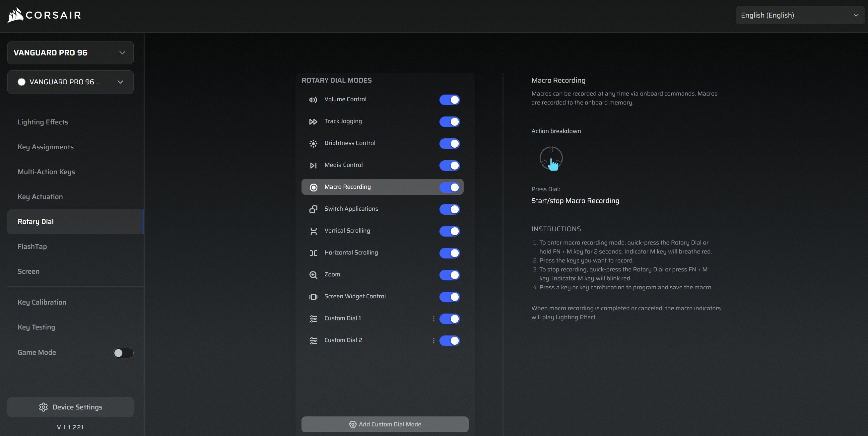Screen dimensions: 868x436
Task: Click the Screen Widget Control icon
Action: tap(313, 297)
